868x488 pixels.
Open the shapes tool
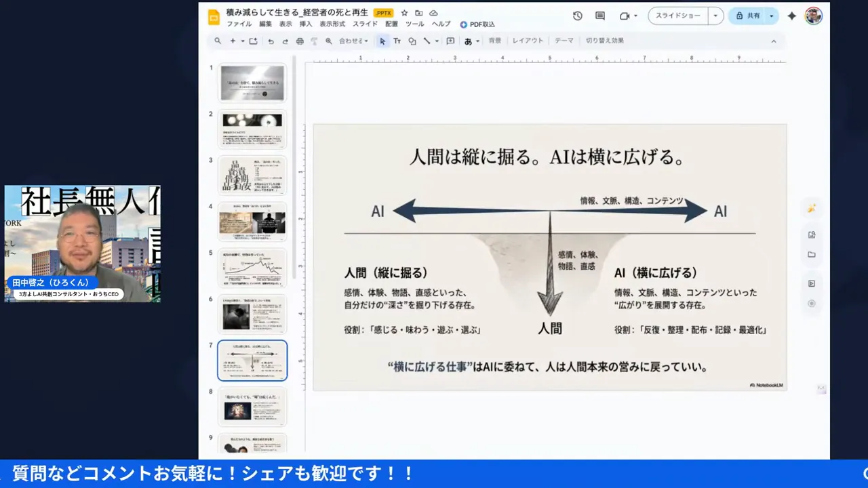[412, 41]
